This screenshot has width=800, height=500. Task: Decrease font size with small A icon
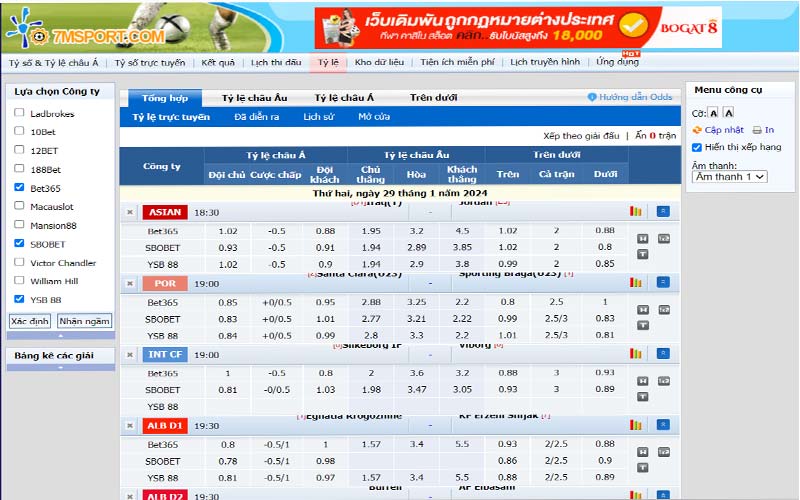pos(714,113)
